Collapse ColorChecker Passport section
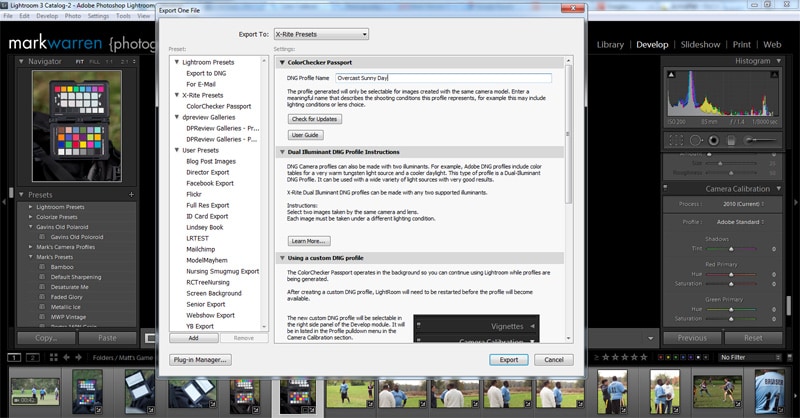 point(282,62)
